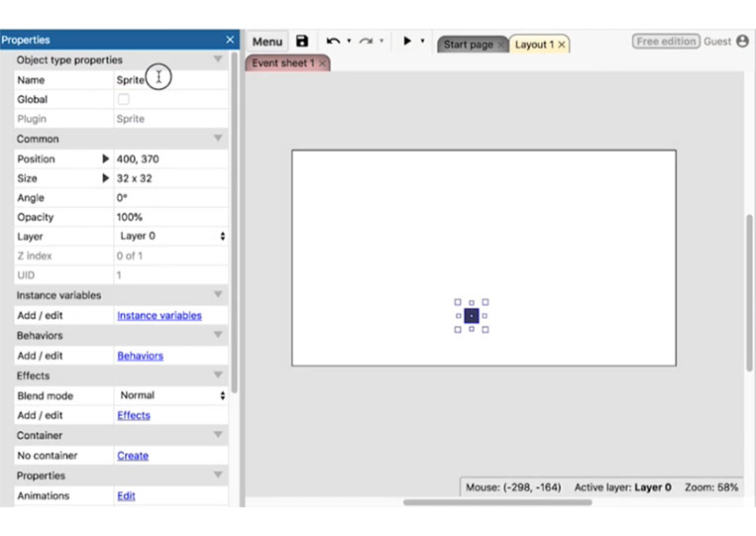Edit the Angle value 0°
Viewport: 756px width, 536px height.
(x=170, y=197)
